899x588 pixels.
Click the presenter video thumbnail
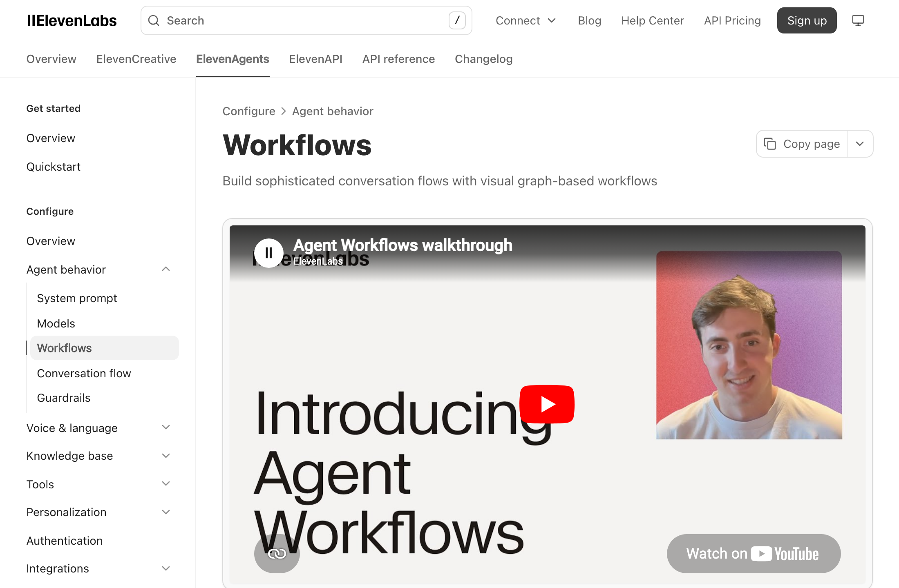point(749,345)
